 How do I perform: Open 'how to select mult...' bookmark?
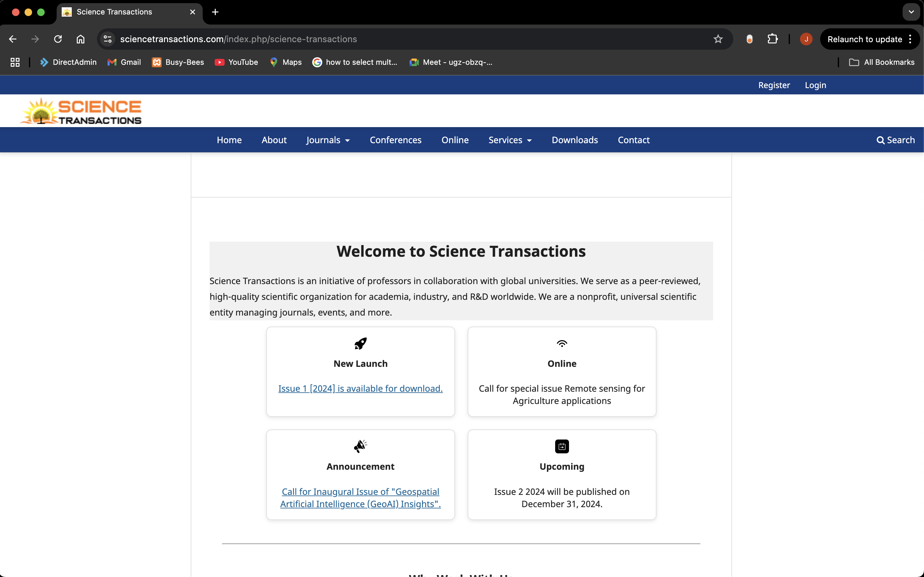(355, 62)
